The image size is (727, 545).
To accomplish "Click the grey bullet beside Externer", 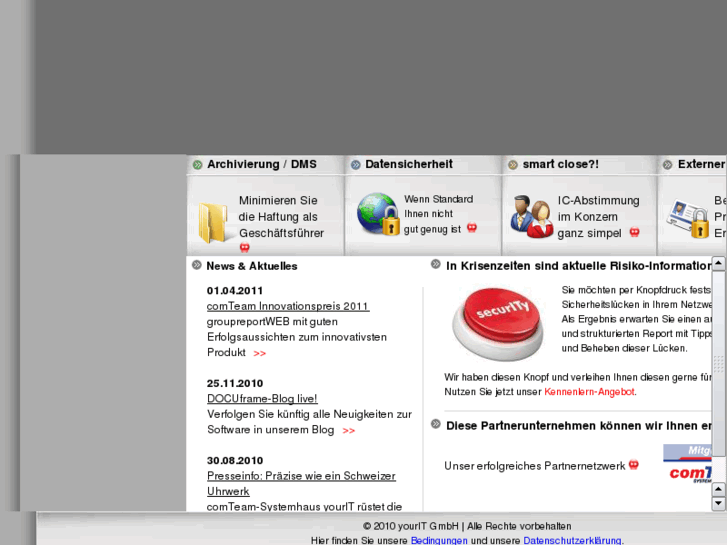I will click(x=668, y=165).
